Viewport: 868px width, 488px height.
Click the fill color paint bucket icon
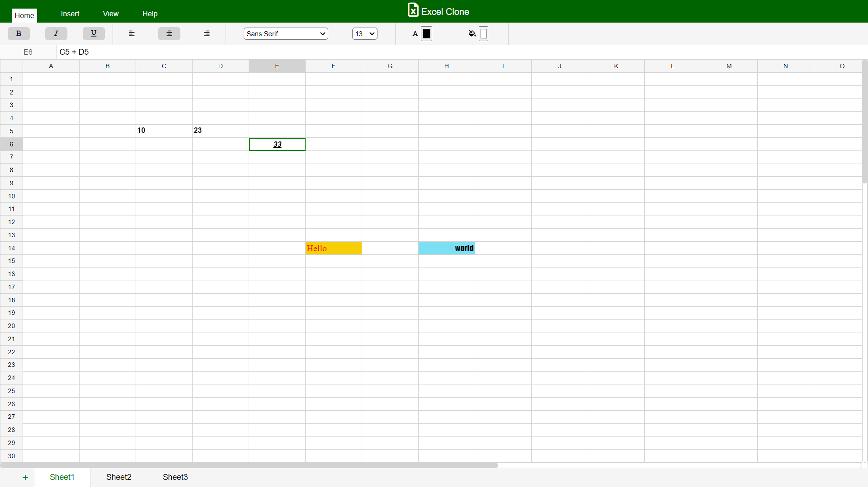472,33
